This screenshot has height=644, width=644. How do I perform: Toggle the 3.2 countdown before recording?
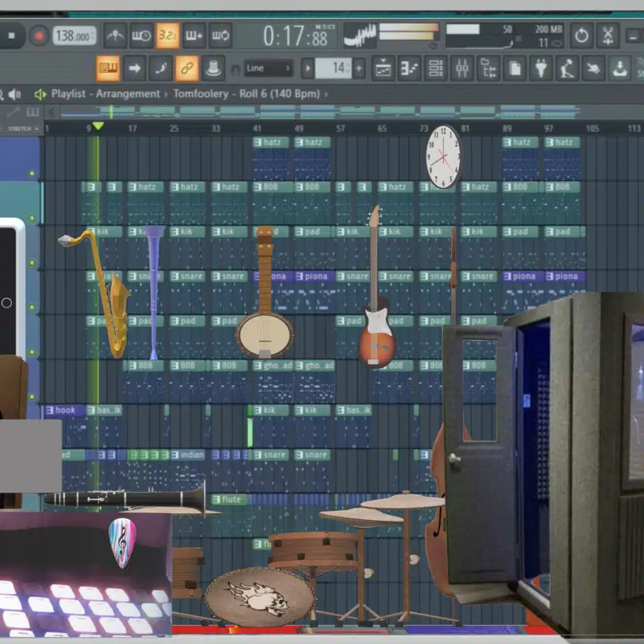click(x=167, y=36)
